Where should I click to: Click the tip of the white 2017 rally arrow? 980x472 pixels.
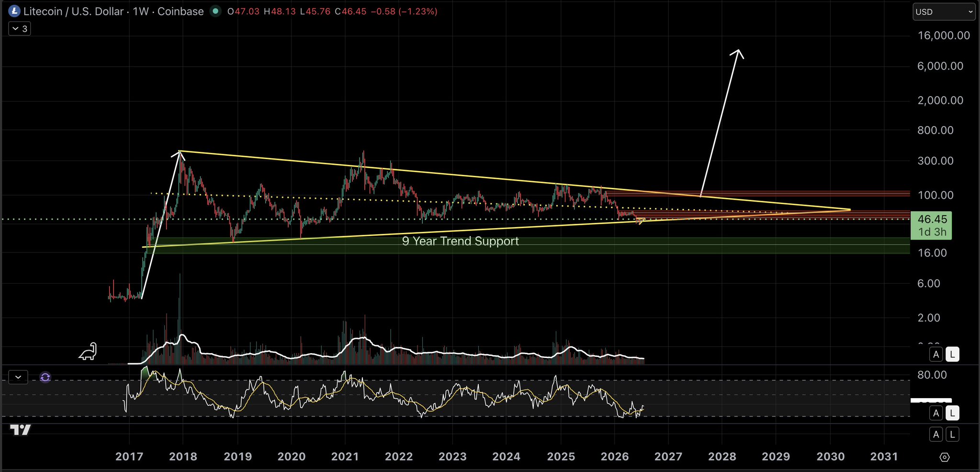pos(179,152)
